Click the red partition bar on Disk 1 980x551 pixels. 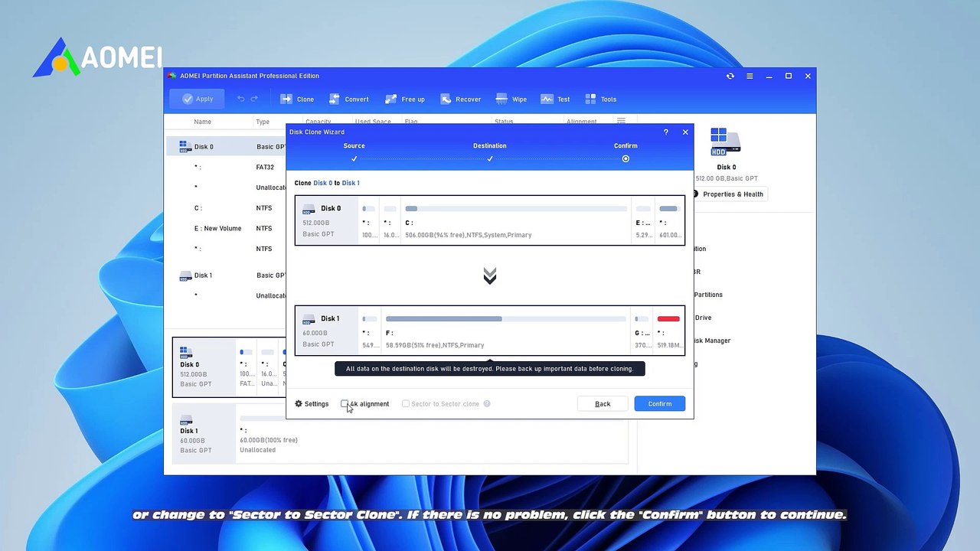pyautogui.click(x=668, y=318)
